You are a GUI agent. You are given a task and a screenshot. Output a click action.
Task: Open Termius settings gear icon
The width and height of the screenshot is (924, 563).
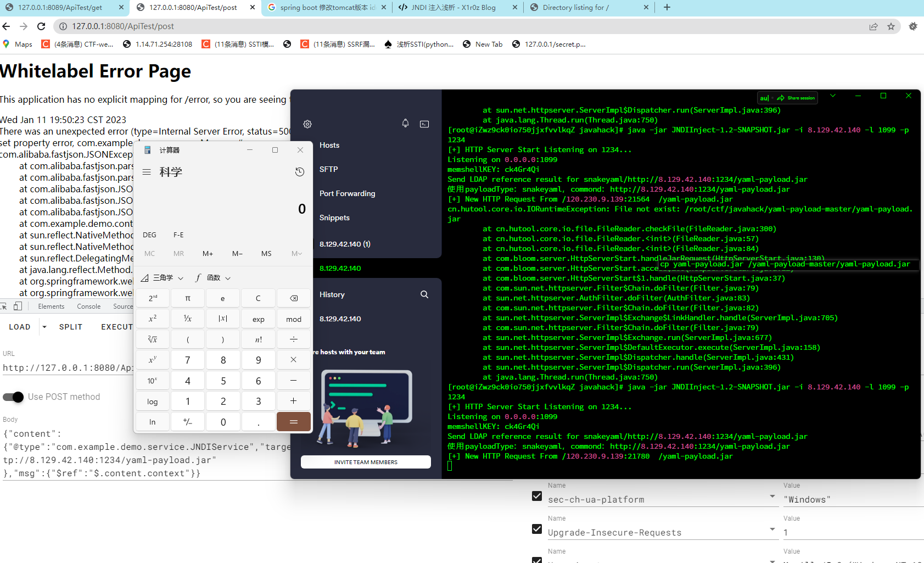coord(307,124)
